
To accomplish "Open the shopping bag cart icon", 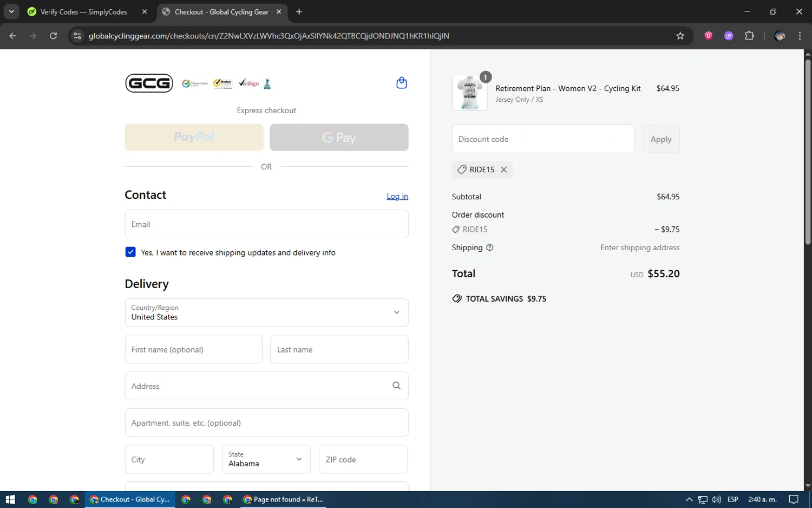I will (x=402, y=83).
